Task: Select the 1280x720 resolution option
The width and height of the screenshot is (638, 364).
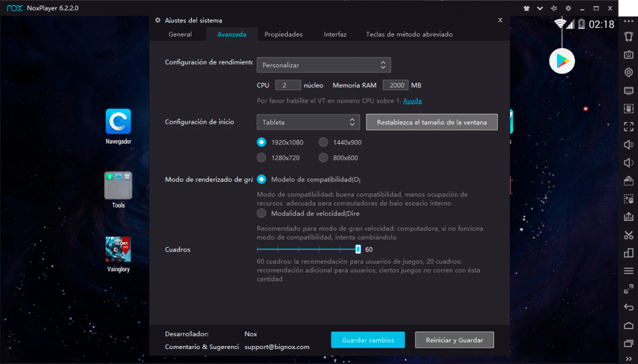Action: coord(262,158)
